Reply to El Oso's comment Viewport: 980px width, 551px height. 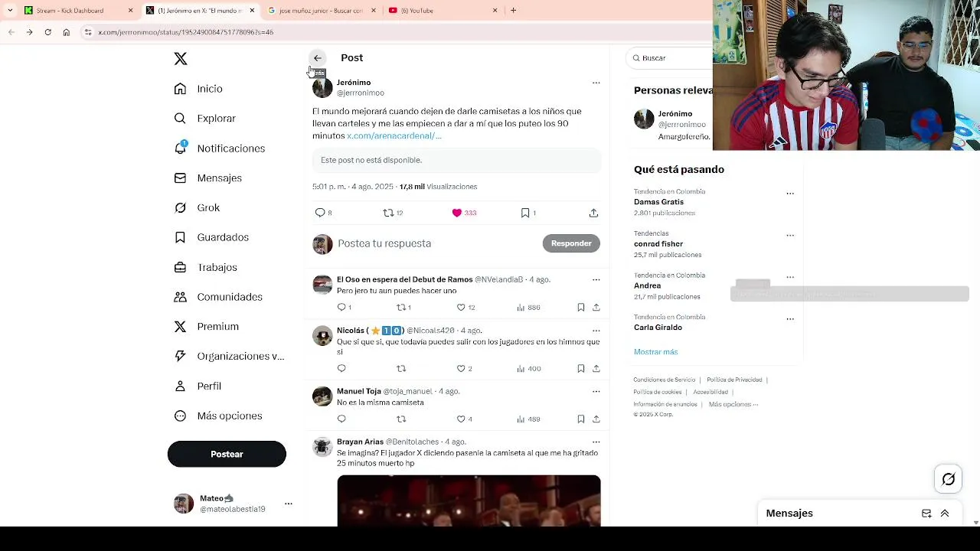coord(341,307)
